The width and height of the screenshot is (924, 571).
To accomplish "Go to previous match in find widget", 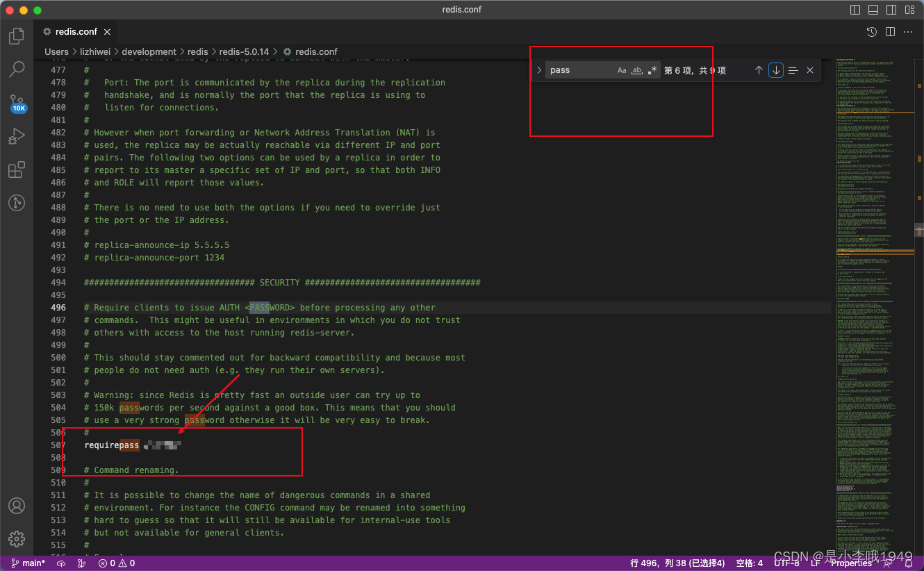I will pos(759,70).
